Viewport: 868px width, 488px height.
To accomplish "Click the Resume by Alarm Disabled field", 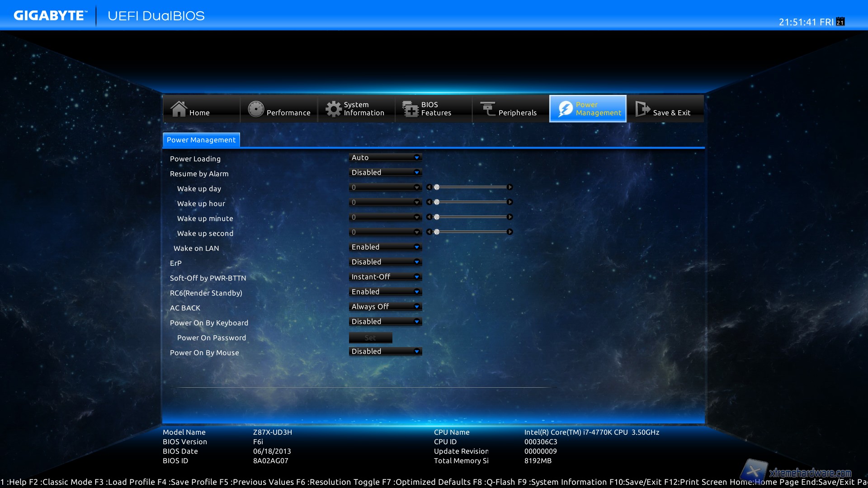I will pos(385,172).
